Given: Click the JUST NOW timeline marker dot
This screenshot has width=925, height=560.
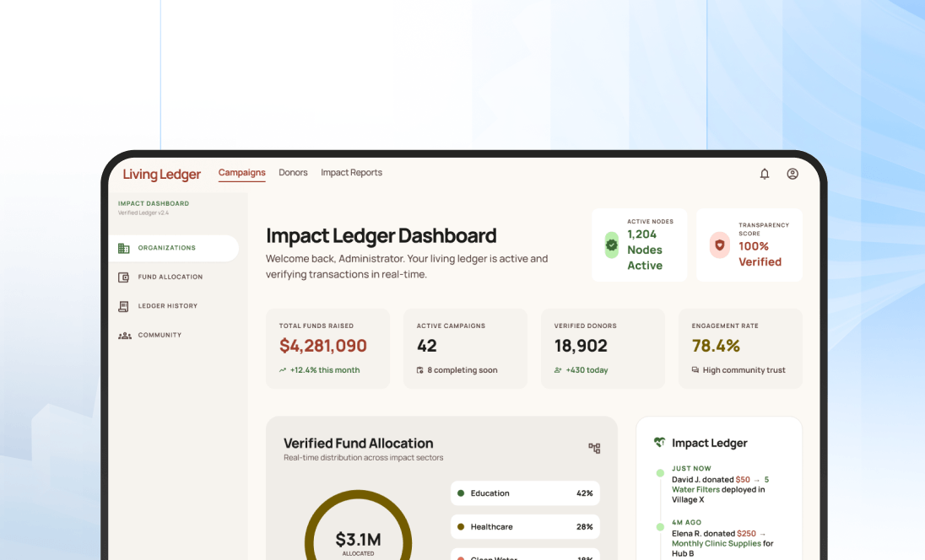Looking at the screenshot, I should tap(661, 472).
